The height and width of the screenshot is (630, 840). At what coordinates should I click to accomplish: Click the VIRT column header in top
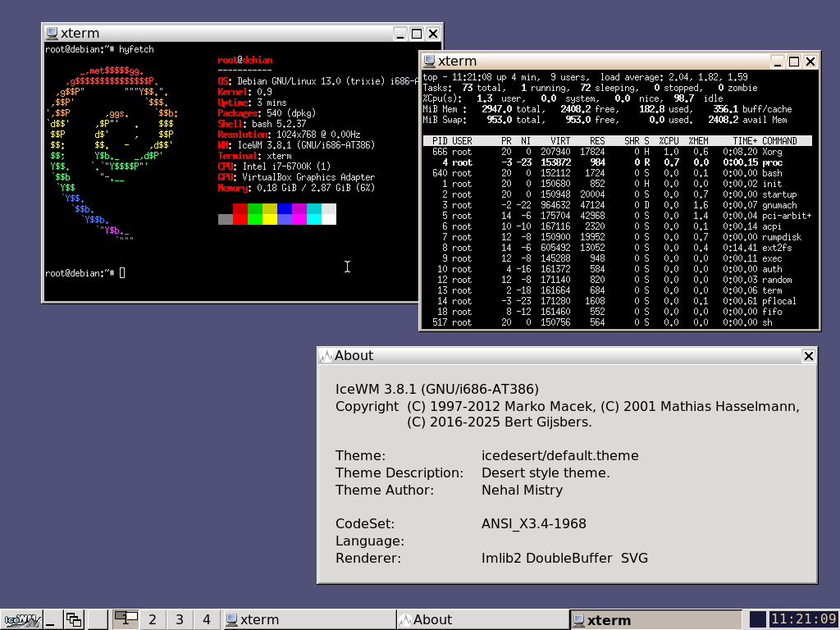560,141
